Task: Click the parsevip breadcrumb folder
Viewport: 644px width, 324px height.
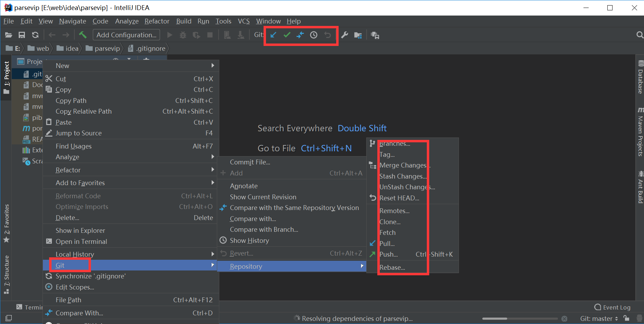Action: [103, 48]
